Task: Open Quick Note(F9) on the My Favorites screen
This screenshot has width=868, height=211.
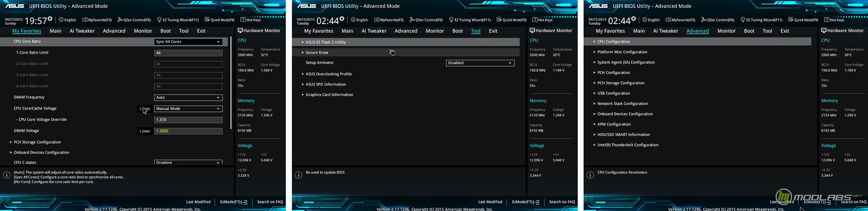Action: pyautogui.click(x=220, y=20)
